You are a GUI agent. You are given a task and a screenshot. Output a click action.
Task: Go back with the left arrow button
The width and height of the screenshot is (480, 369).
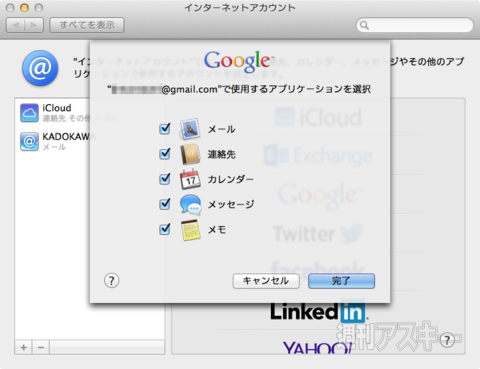coord(16,25)
